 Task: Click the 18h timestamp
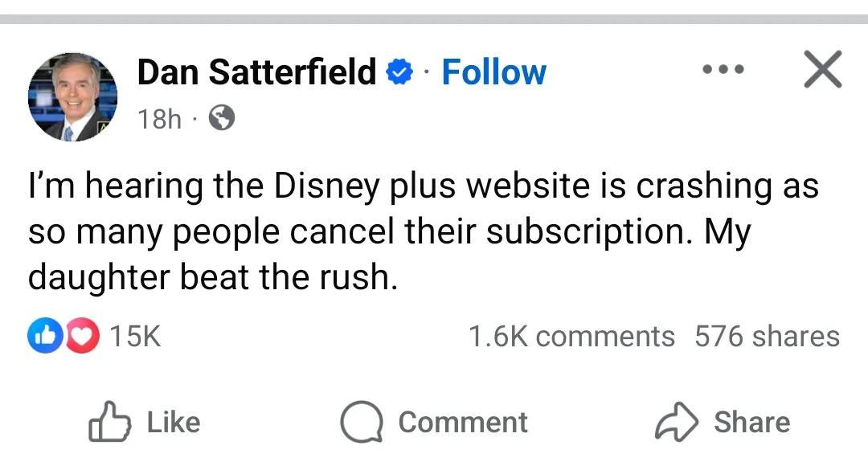(159, 119)
